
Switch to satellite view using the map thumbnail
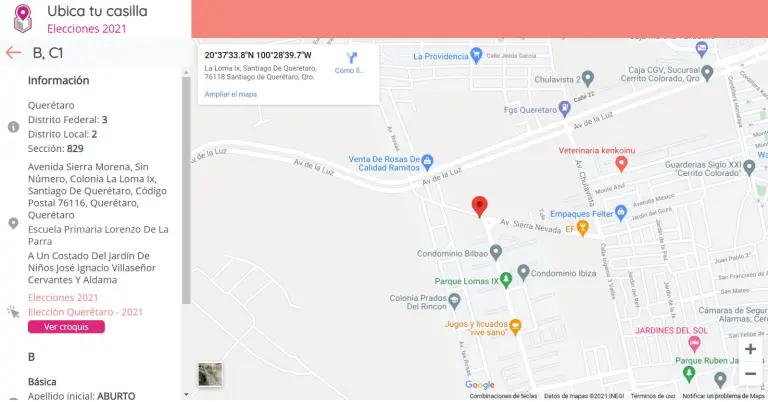click(x=210, y=375)
